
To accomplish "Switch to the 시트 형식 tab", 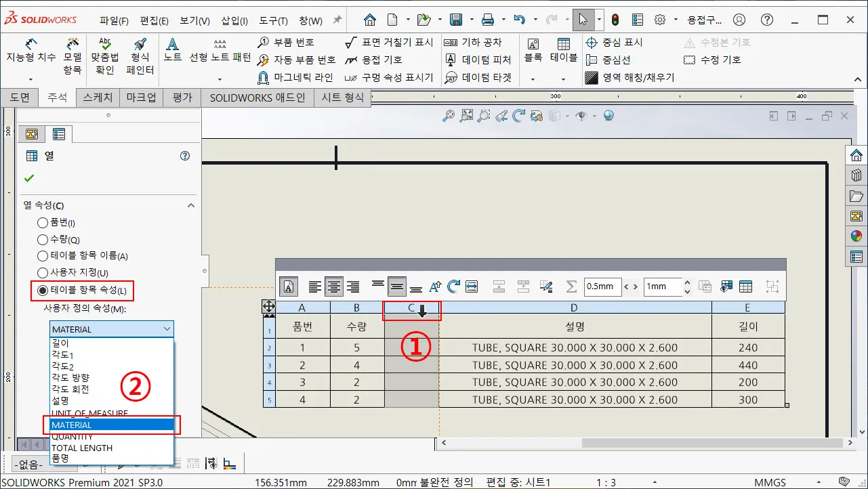I will 343,98.
